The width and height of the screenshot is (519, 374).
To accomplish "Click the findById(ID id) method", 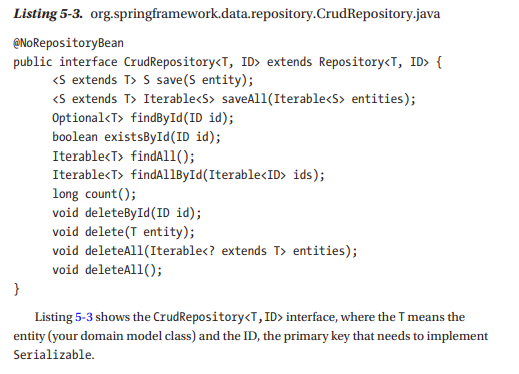I will 143,118.
